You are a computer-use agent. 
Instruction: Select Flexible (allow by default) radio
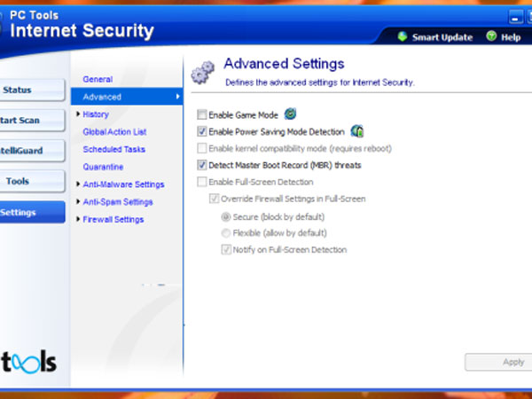click(226, 233)
